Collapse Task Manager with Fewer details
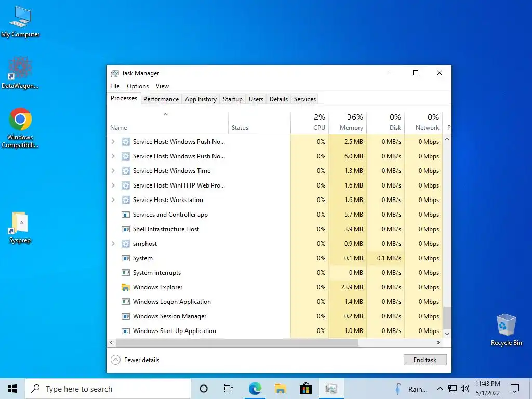The image size is (532, 399). click(135, 360)
